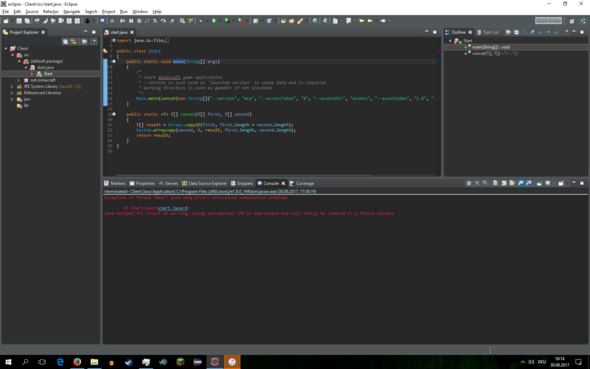Screen dimensions: 590x369
Task: Click the Save All toolbar icon
Action: pyautogui.click(x=27, y=21)
